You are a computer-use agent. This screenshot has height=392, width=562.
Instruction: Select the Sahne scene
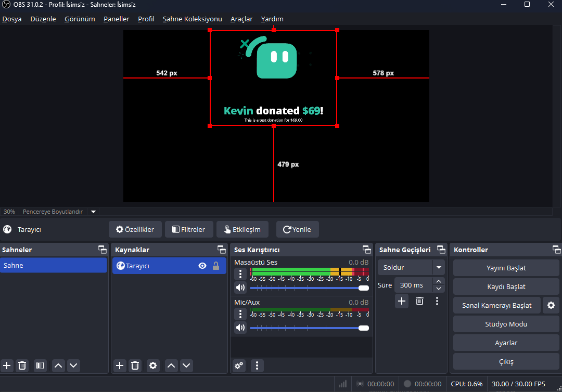click(x=54, y=265)
